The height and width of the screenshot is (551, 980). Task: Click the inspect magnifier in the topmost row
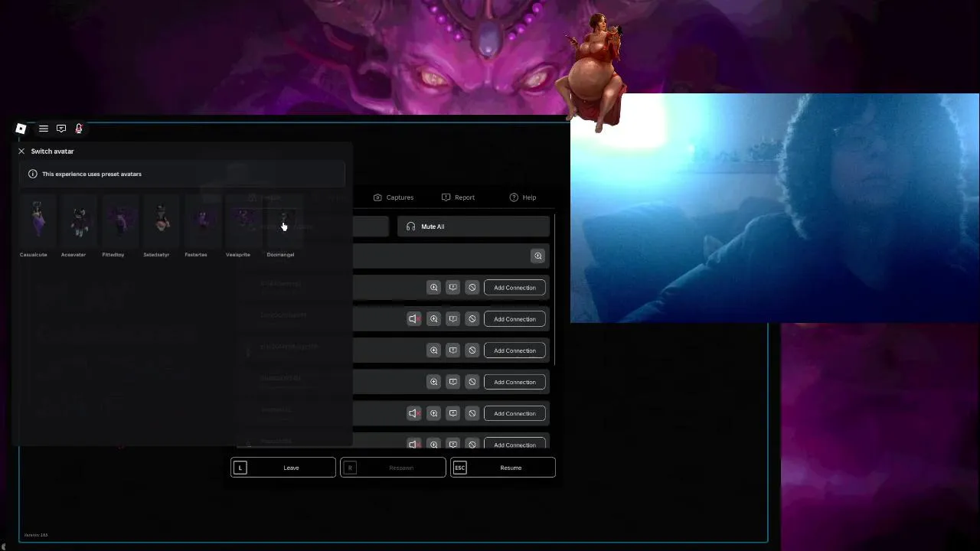(538, 256)
